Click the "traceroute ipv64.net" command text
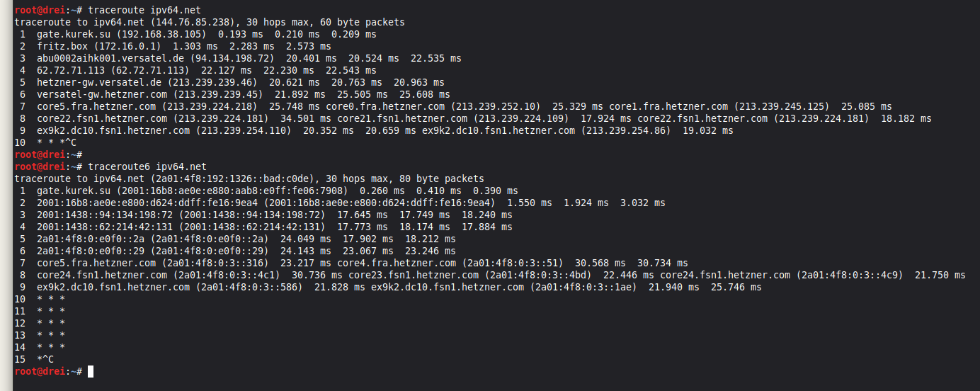Screen dimensions: 980x391 (x=147, y=10)
